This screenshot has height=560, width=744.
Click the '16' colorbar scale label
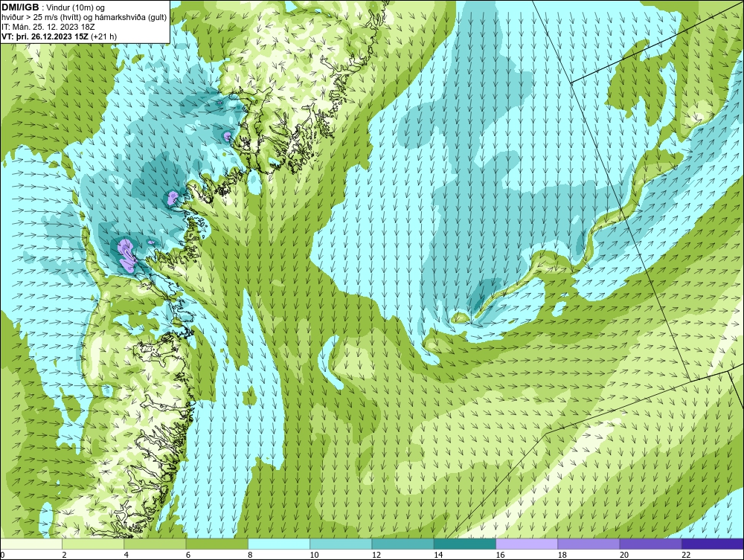coord(500,556)
